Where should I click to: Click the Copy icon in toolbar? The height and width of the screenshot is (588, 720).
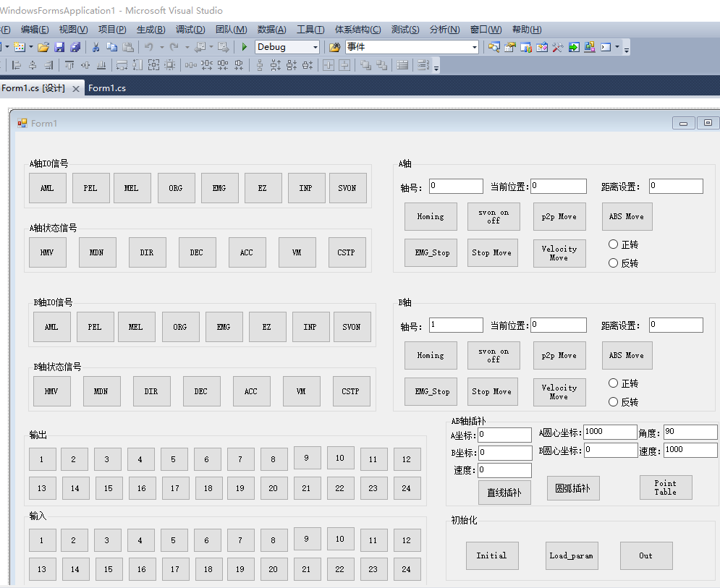pos(111,47)
